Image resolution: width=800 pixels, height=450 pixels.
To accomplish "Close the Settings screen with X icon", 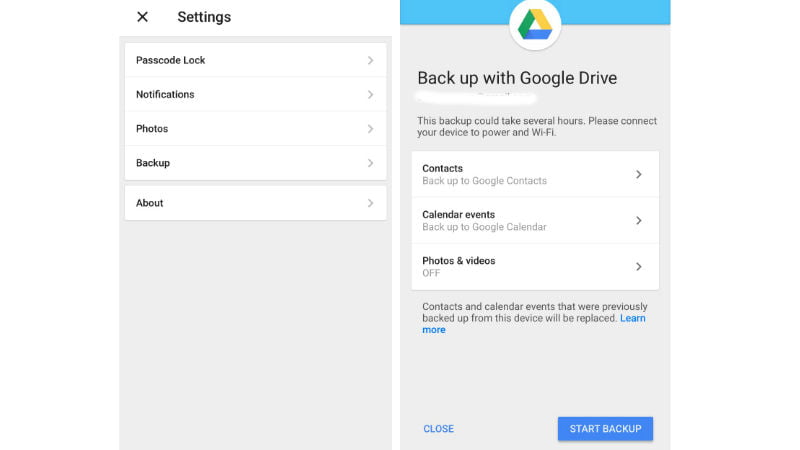I will click(142, 17).
